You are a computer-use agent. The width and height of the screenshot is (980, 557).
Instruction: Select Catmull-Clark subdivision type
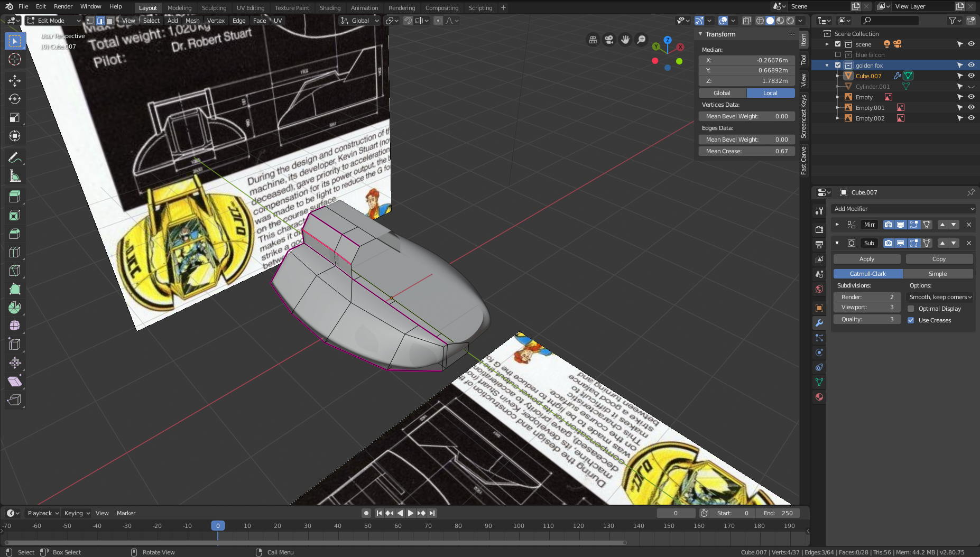coord(868,274)
